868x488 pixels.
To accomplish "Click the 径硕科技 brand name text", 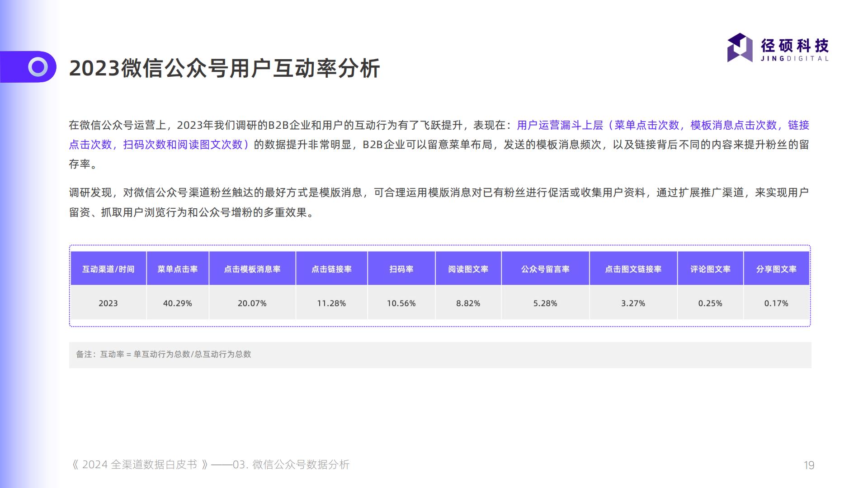I will [x=795, y=45].
